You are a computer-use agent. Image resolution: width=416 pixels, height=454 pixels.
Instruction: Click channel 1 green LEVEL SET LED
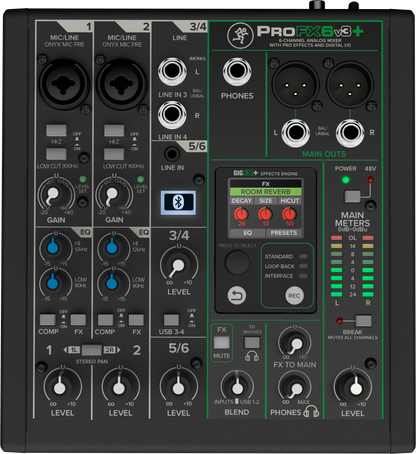[82, 179]
